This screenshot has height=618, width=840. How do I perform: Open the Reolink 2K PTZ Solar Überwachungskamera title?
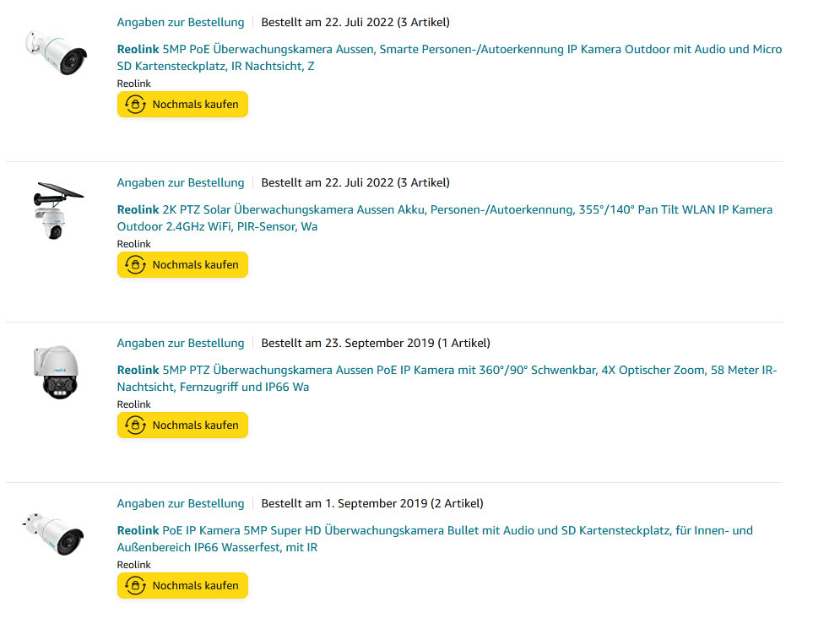444,210
